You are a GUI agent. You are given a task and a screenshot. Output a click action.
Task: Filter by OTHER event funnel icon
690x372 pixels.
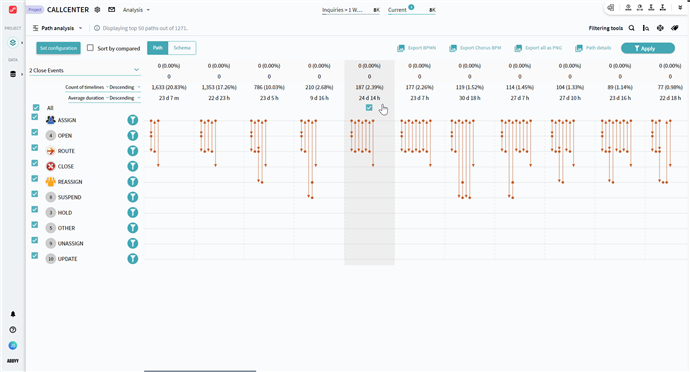click(x=132, y=228)
